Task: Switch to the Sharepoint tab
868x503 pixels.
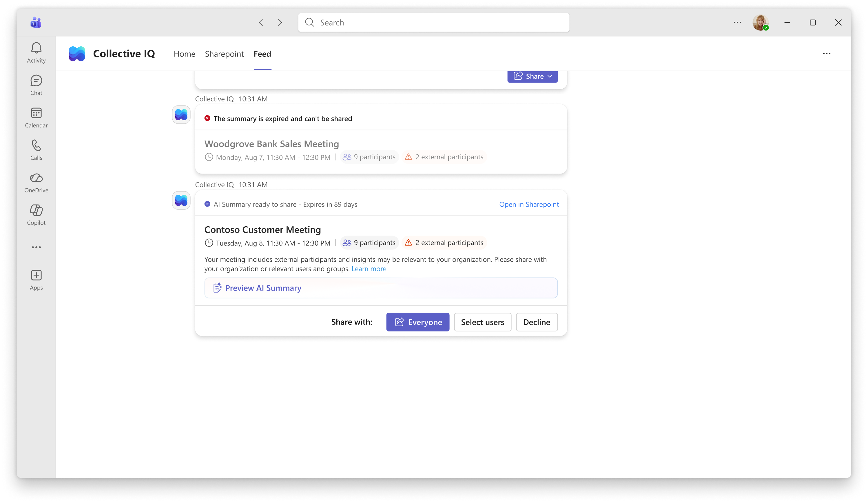Action: (224, 54)
